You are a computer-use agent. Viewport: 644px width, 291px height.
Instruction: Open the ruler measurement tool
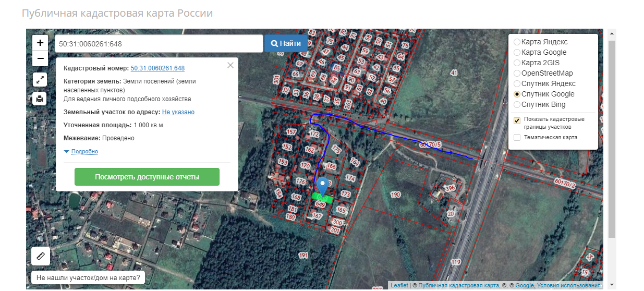pos(40,256)
